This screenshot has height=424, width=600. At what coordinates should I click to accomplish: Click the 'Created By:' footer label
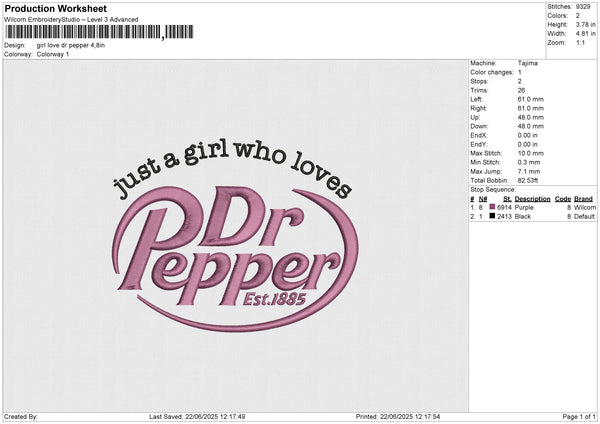click(x=21, y=417)
